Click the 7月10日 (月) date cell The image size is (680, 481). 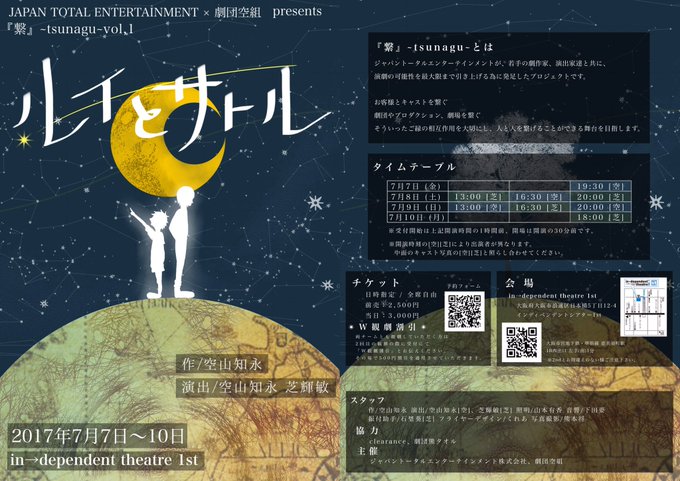pos(418,217)
